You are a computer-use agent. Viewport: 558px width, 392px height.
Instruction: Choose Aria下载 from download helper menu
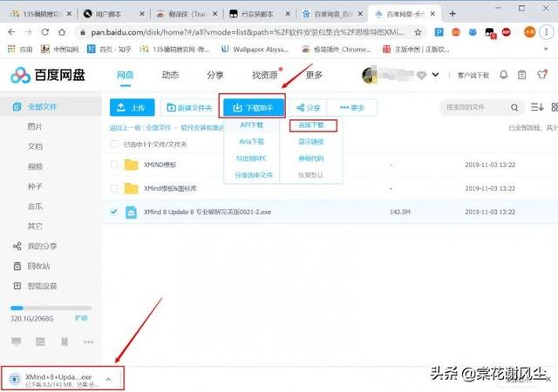pos(252,142)
